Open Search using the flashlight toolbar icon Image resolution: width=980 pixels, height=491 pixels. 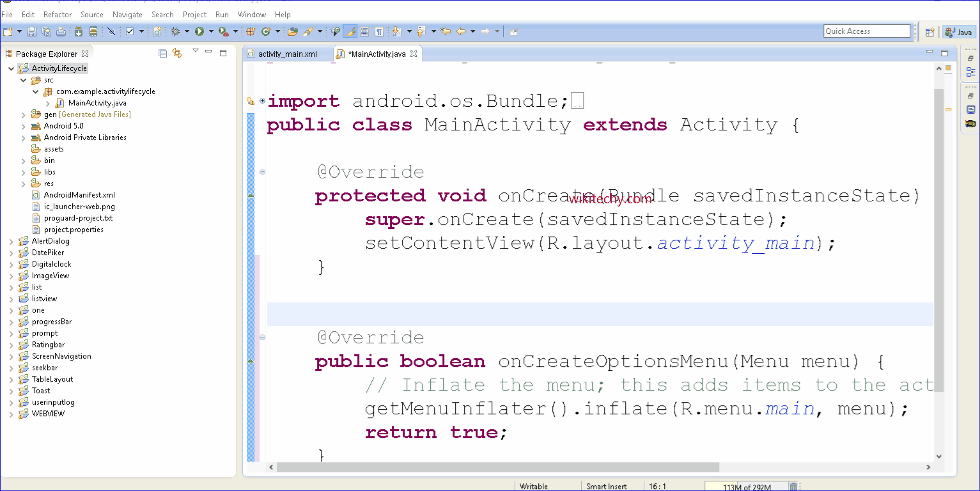pyautogui.click(x=307, y=31)
